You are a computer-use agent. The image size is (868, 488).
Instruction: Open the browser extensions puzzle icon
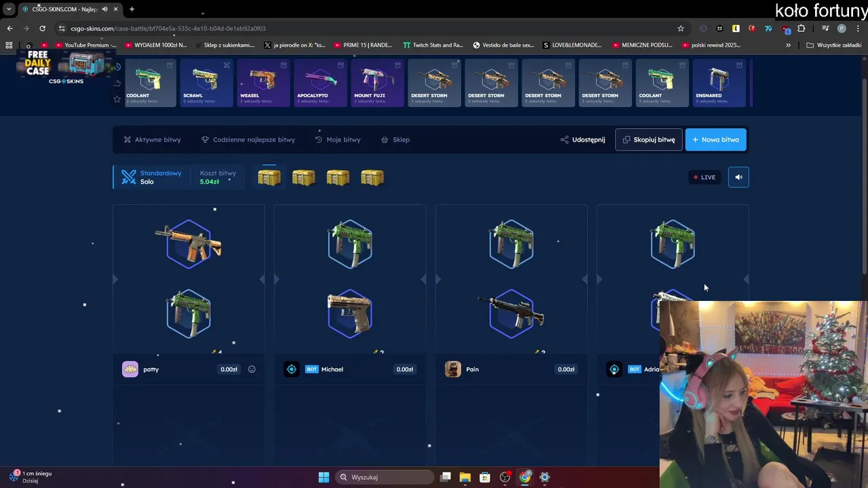tap(802, 28)
